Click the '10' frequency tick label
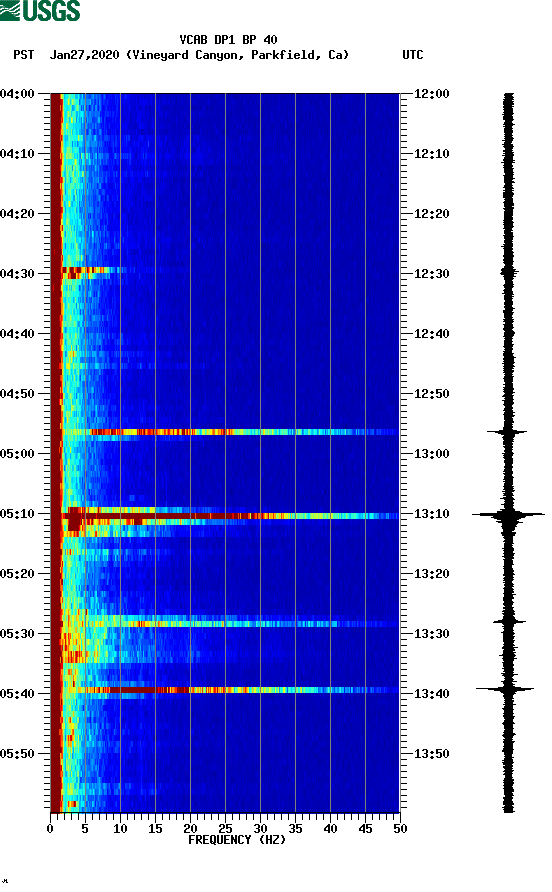Screen dimensions: 552x892 coord(120,829)
